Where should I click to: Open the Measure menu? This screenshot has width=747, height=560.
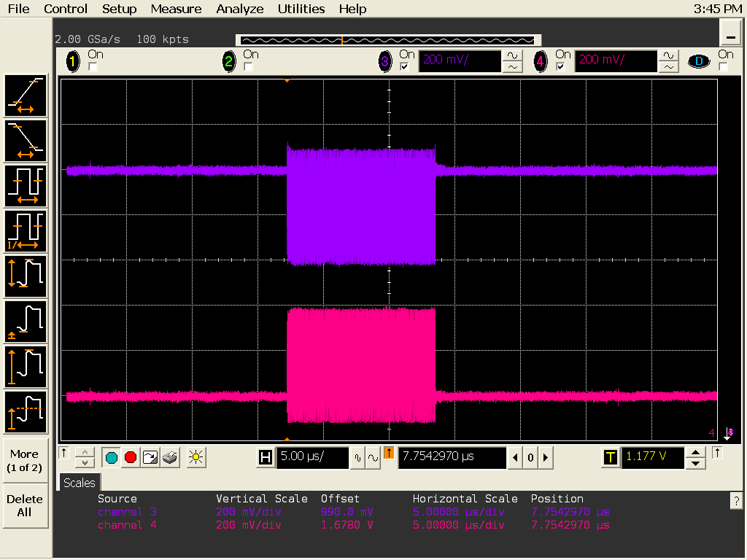click(176, 9)
